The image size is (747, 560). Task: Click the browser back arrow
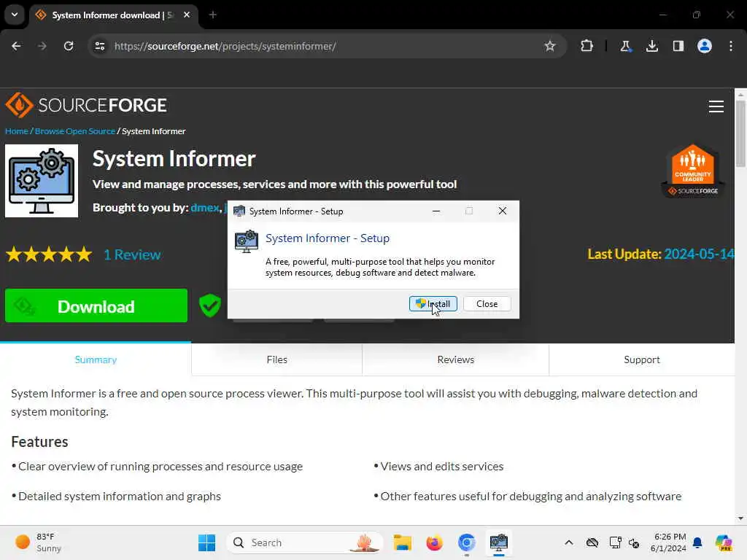[x=16, y=46]
